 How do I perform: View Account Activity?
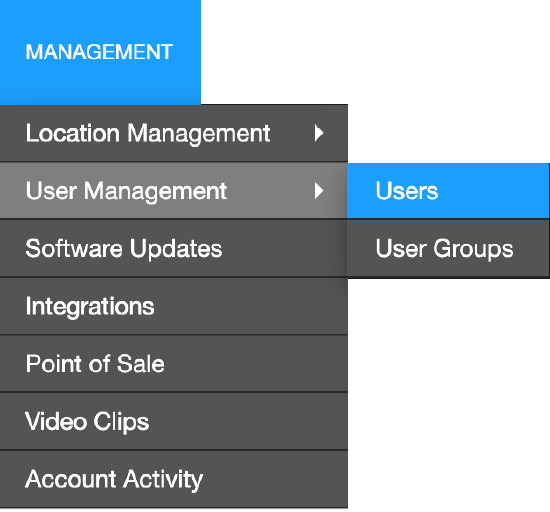pos(174,479)
